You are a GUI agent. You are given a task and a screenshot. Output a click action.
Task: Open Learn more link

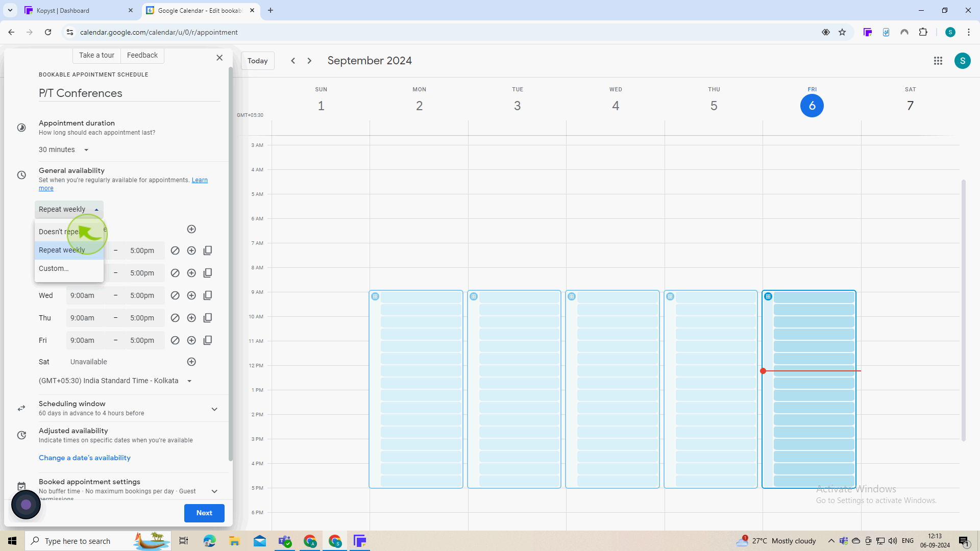point(200,180)
